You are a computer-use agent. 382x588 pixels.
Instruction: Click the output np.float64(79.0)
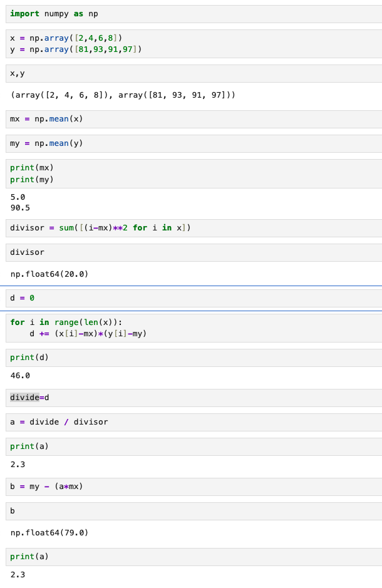point(49,533)
